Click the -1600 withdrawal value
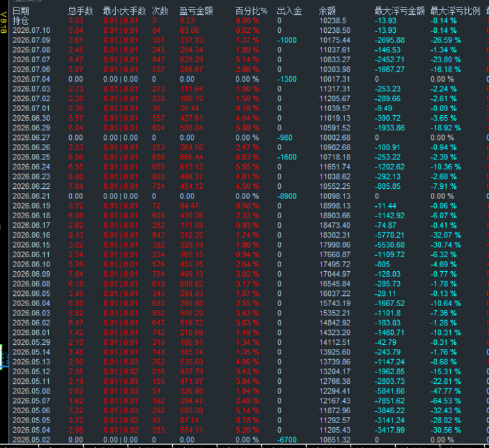 287,157
